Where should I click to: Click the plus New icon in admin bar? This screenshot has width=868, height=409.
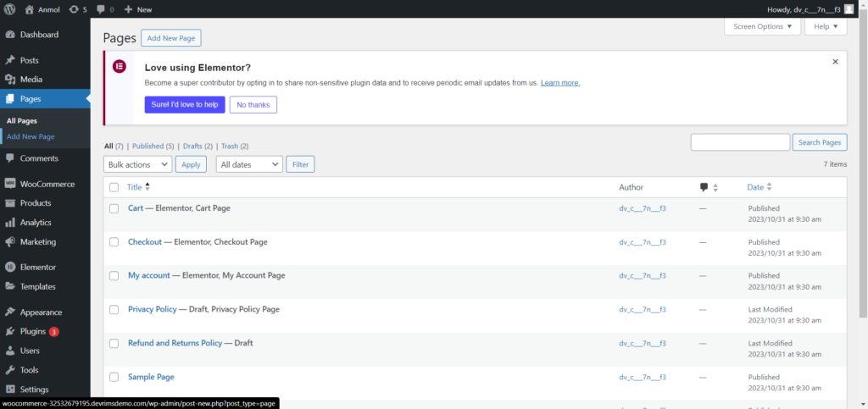click(128, 9)
